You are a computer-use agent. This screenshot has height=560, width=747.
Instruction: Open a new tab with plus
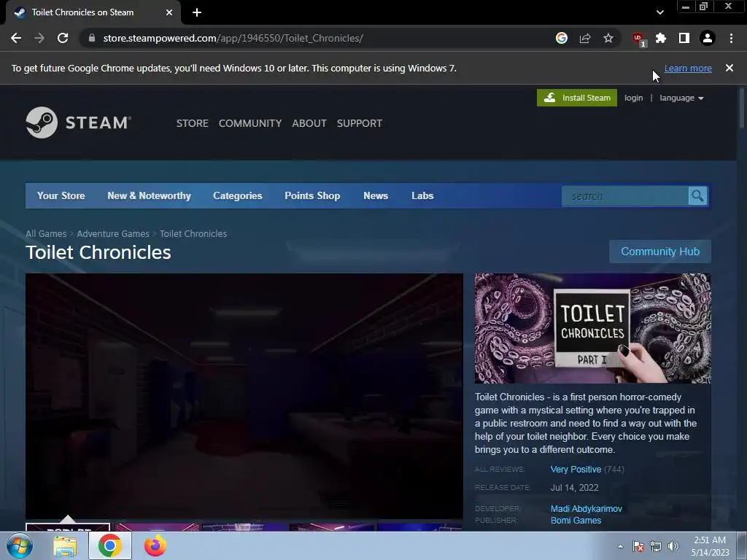click(197, 12)
